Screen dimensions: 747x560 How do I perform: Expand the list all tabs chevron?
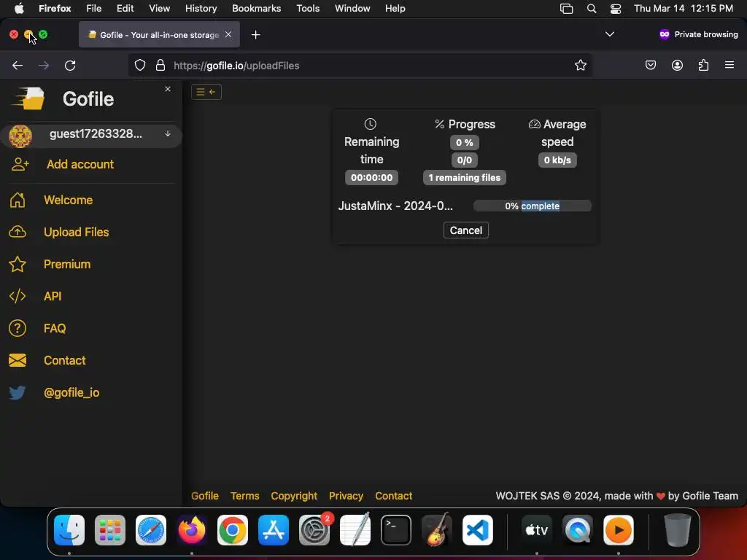click(609, 34)
